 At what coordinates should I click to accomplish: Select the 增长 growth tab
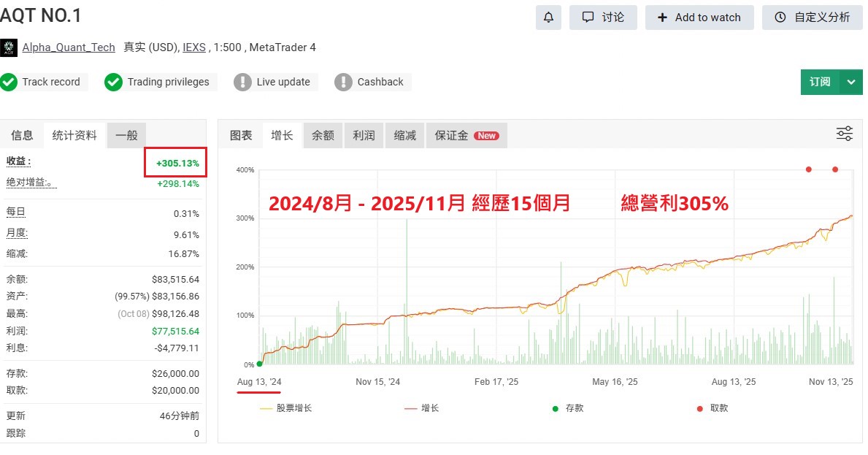pyautogui.click(x=283, y=135)
